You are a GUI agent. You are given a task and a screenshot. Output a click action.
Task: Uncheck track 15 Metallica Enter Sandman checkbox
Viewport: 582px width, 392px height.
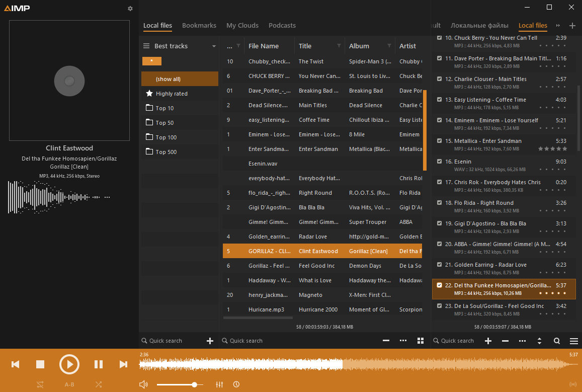[440, 141]
